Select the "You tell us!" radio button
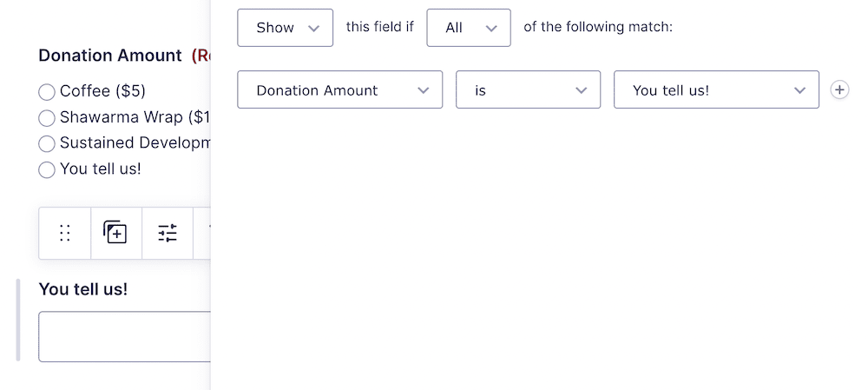Image resolution: width=868 pixels, height=390 pixels. (x=47, y=170)
